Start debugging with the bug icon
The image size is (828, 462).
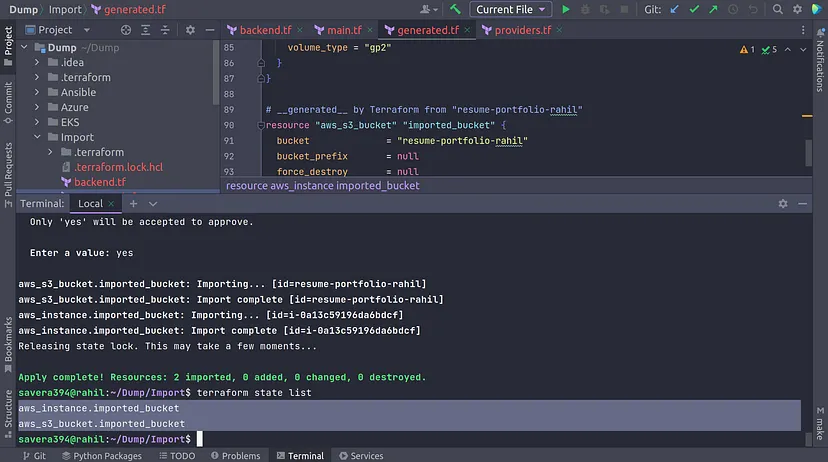(x=585, y=10)
